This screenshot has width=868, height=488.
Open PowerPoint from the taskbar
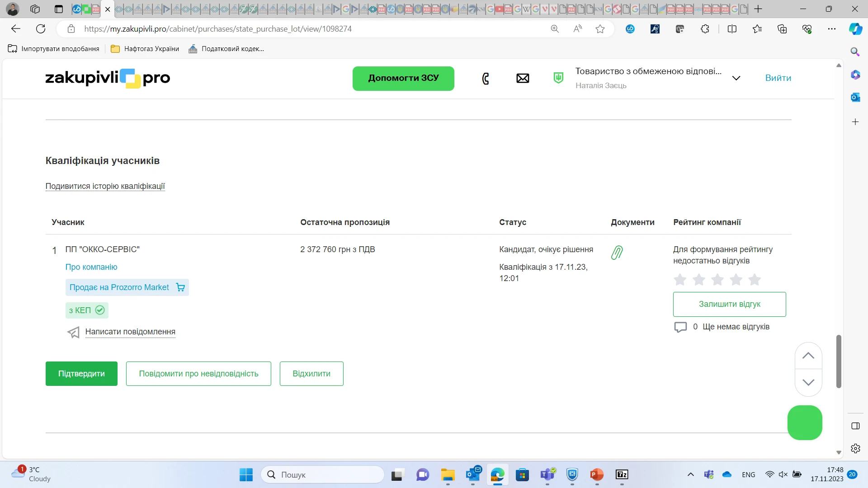point(597,474)
